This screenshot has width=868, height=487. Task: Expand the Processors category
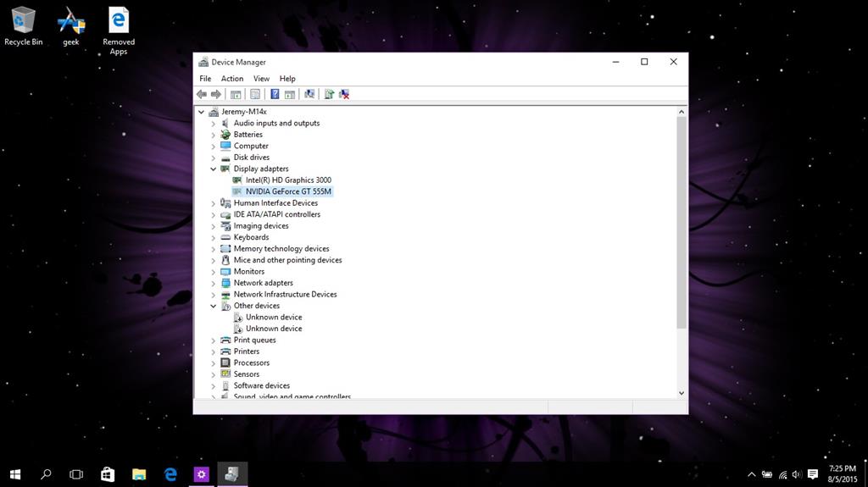coord(213,363)
